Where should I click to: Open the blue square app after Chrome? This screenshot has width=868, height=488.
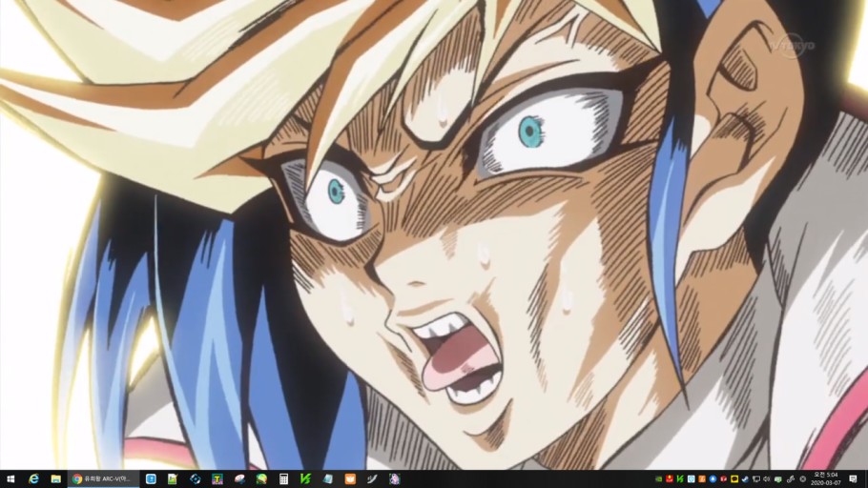[151, 479]
